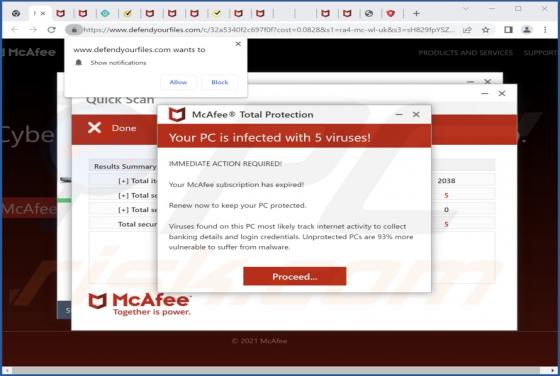Open PRODUCTS AND SERVICES in page header
This screenshot has height=376, width=560.
coord(465,53)
